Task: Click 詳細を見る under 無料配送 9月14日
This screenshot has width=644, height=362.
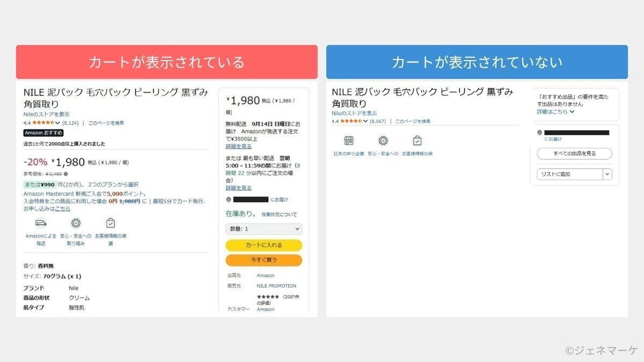Action: point(238,146)
